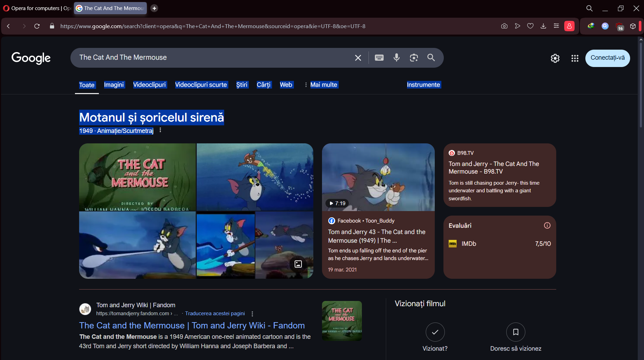Switch to the Videoclipuri tab

(x=150, y=85)
